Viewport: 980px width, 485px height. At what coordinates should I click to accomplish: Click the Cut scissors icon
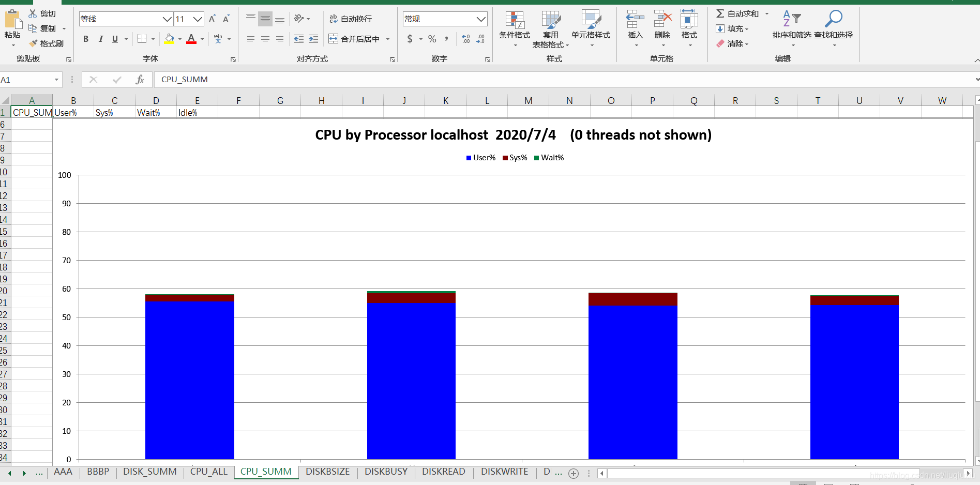click(x=33, y=13)
